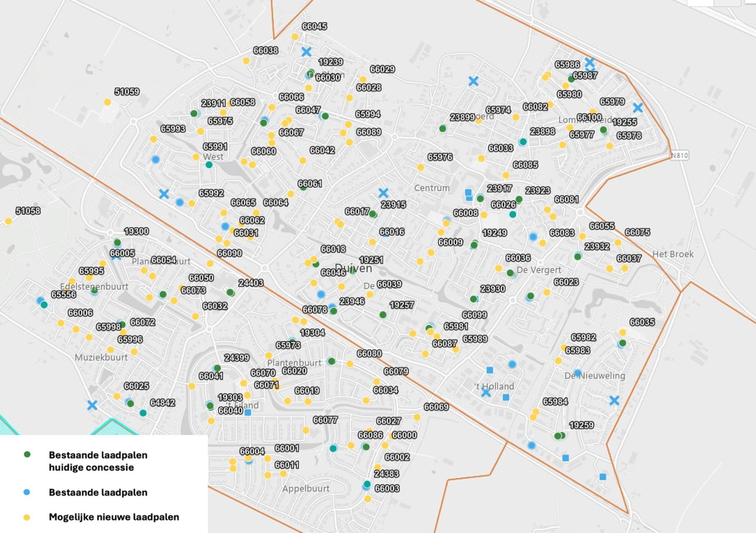Click the 'Het Broek' place label
Screen dimensions: 756x533
(673, 254)
